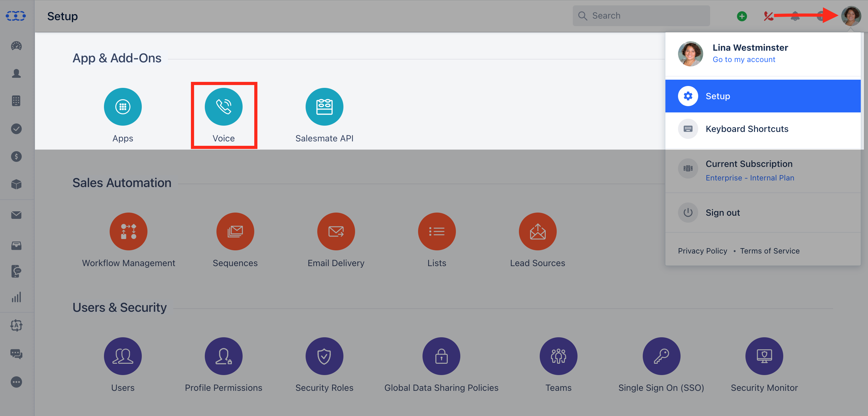The height and width of the screenshot is (416, 868).
Task: Open the Salesmate API icon
Action: pos(324,107)
